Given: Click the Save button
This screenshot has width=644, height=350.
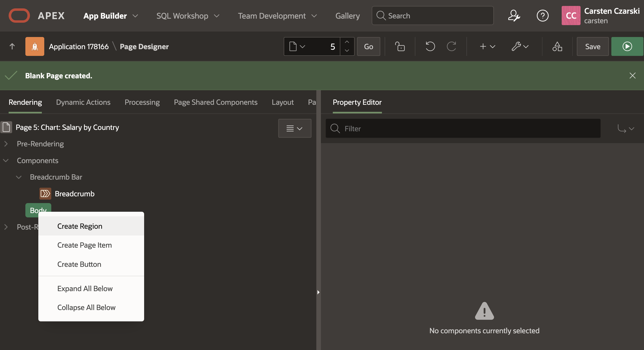Looking at the screenshot, I should (592, 46).
